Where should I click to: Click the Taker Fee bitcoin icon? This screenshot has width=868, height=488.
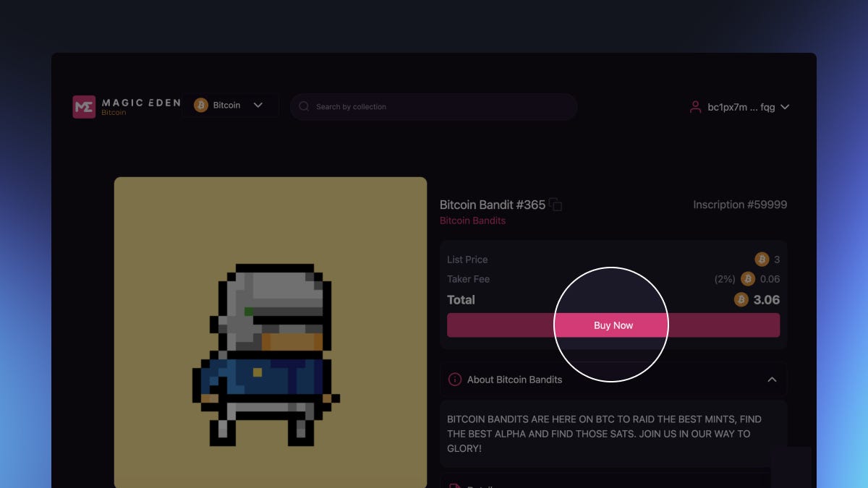748,279
